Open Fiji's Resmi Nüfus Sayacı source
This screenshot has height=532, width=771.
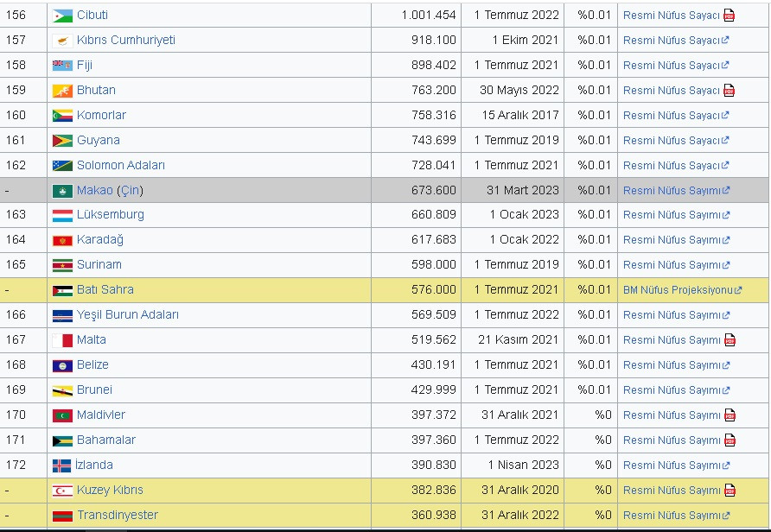pyautogui.click(x=671, y=66)
